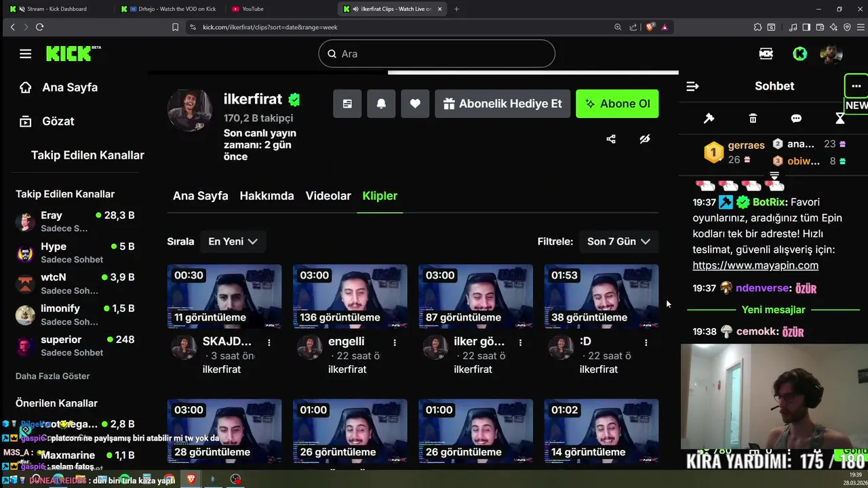This screenshot has height=488, width=868.
Task: Open options for :D clip
Action: (646, 343)
